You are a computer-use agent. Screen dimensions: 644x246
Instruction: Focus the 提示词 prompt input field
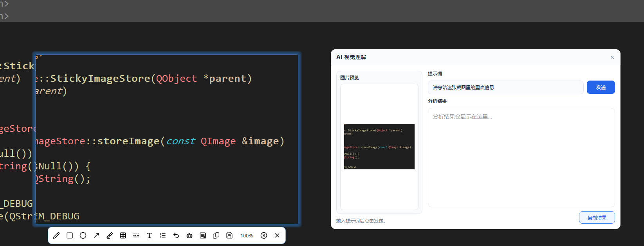(506, 87)
